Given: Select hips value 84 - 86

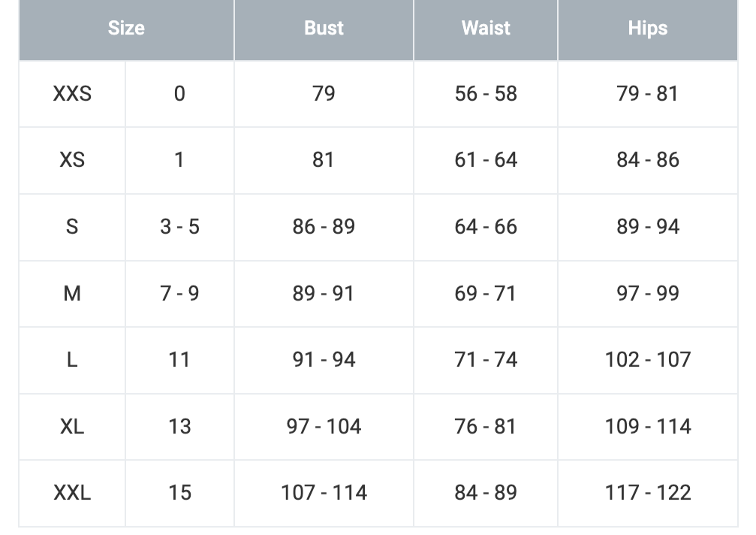Looking at the screenshot, I should (647, 160).
